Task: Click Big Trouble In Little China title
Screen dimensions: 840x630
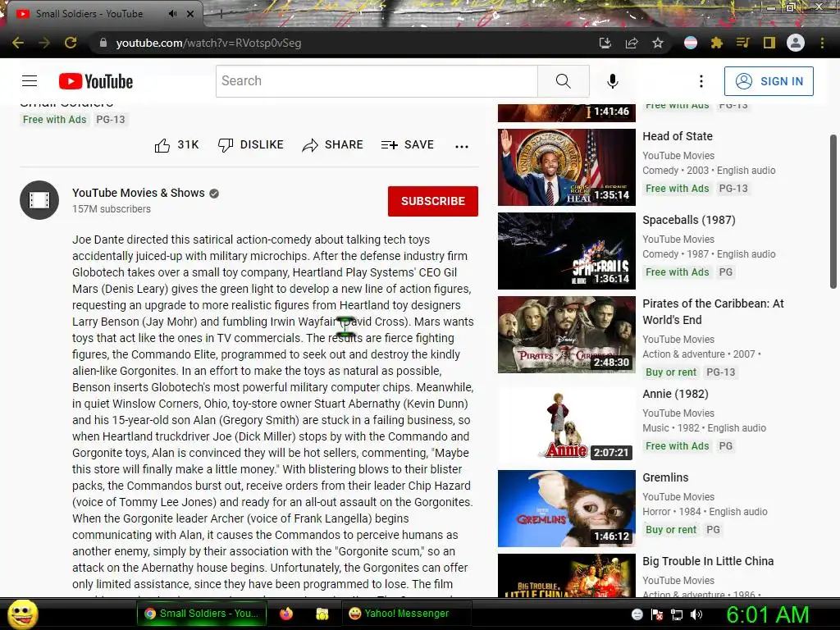Action: 708,561
